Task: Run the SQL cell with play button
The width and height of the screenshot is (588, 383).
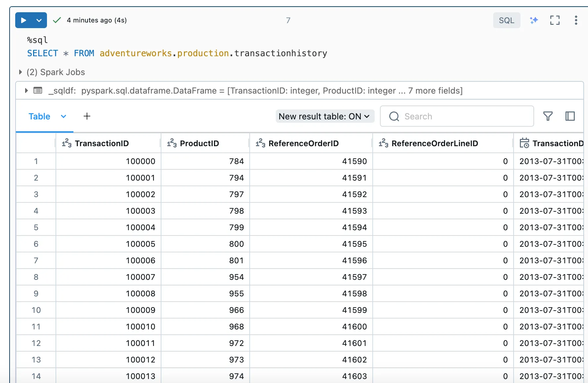Action: 23,21
